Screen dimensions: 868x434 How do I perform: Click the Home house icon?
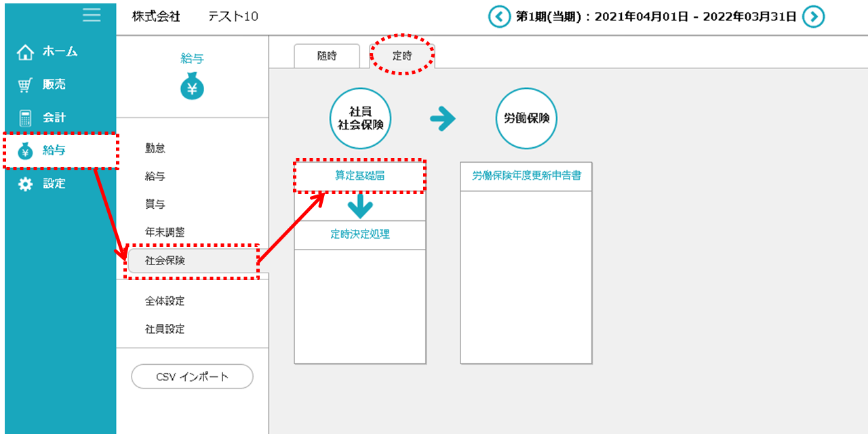coord(25,52)
